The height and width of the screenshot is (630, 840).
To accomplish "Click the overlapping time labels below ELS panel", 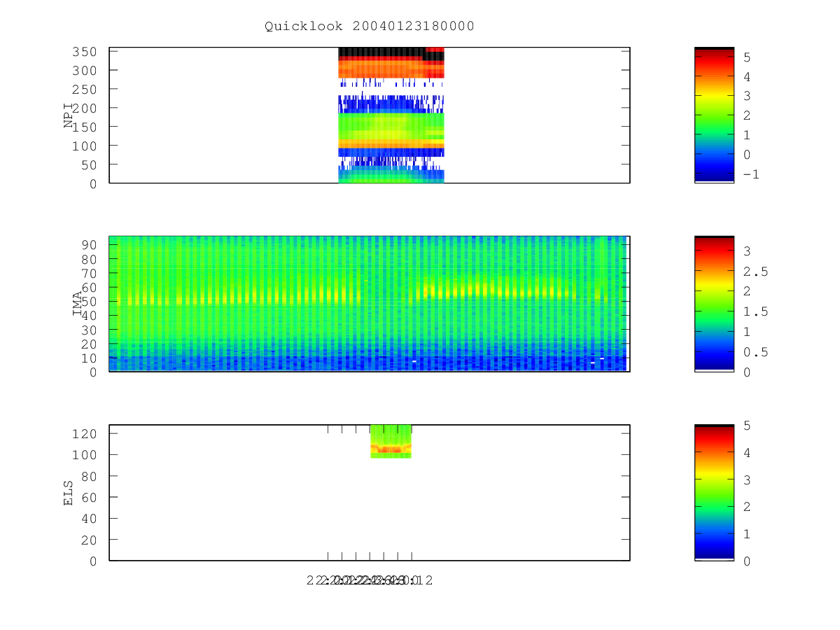I will click(x=370, y=580).
